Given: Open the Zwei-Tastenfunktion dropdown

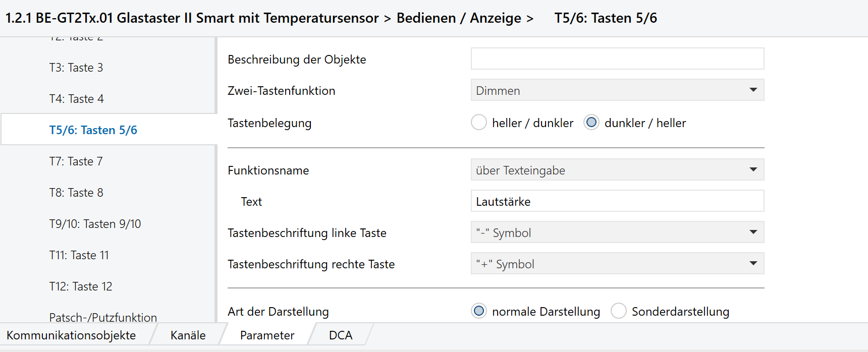Looking at the screenshot, I should 617,90.
